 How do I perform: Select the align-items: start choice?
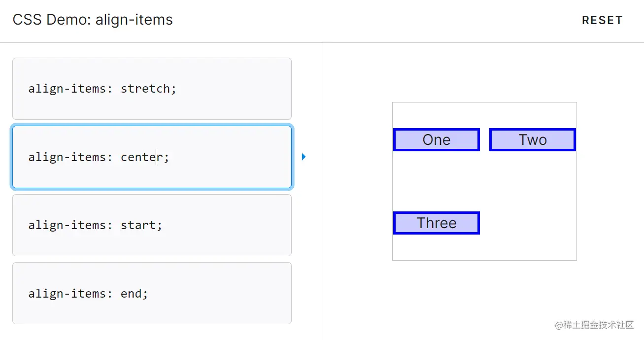click(x=152, y=225)
